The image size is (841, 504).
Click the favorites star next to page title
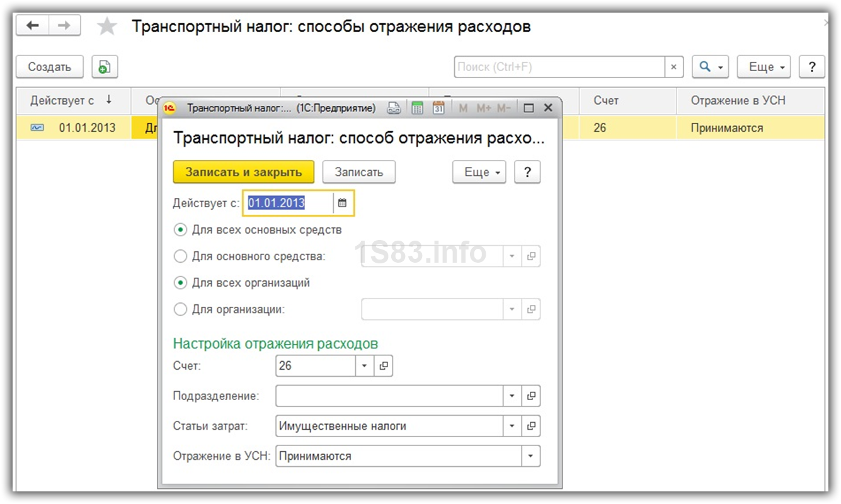(107, 26)
